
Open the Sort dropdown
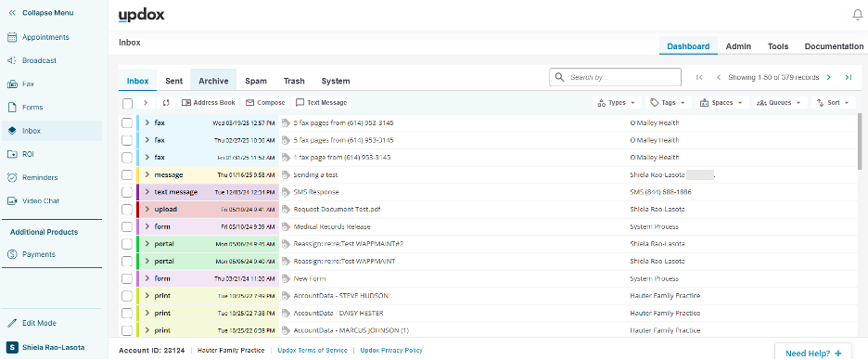(833, 102)
